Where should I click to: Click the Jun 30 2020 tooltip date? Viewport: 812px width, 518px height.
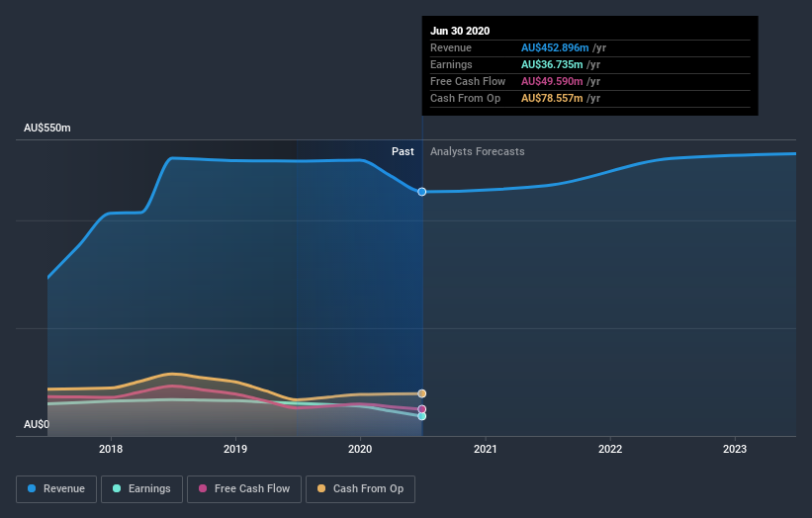pyautogui.click(x=460, y=31)
